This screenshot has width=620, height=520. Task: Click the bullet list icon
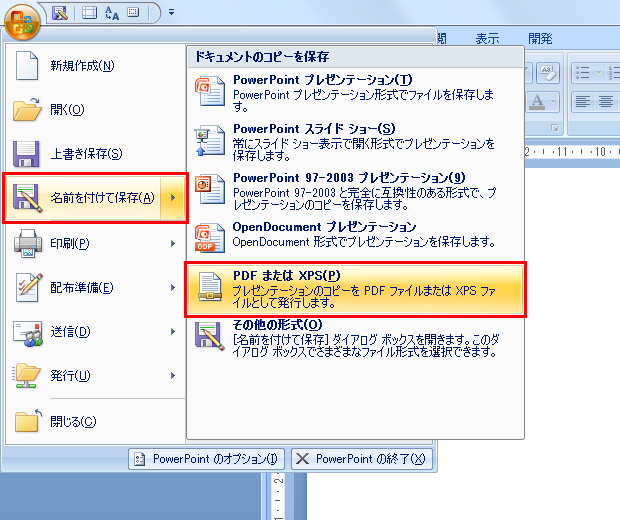click(583, 73)
